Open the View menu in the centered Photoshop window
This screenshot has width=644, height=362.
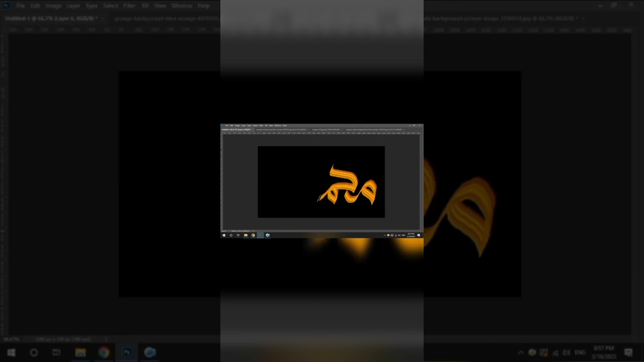click(x=271, y=126)
